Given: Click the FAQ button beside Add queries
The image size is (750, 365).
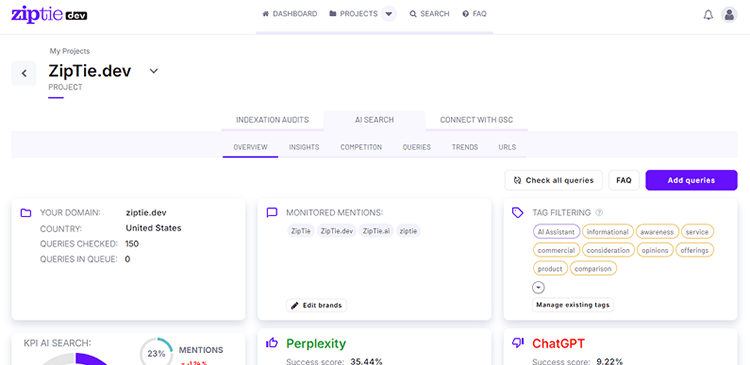Looking at the screenshot, I should tap(624, 180).
